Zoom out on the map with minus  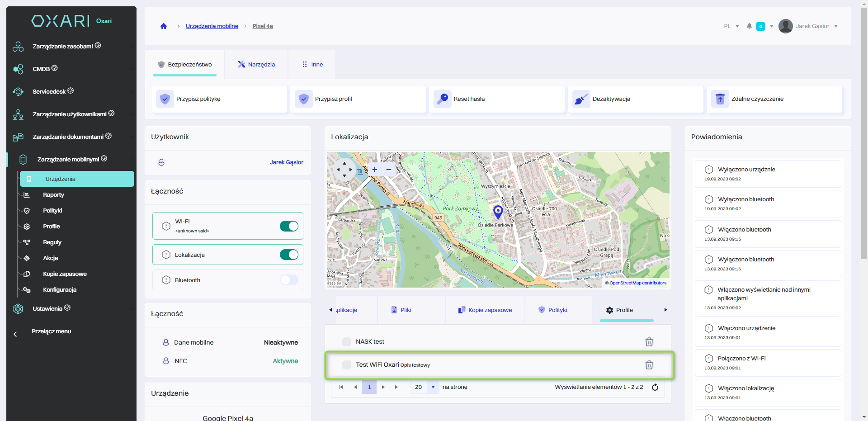388,170
